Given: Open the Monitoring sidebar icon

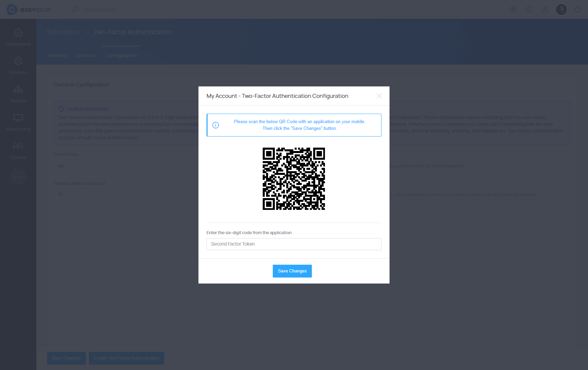Looking at the screenshot, I should [x=18, y=117].
